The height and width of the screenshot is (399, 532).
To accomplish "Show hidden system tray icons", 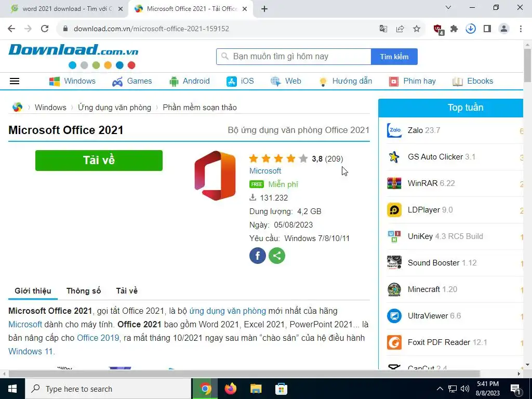I will pos(440,389).
